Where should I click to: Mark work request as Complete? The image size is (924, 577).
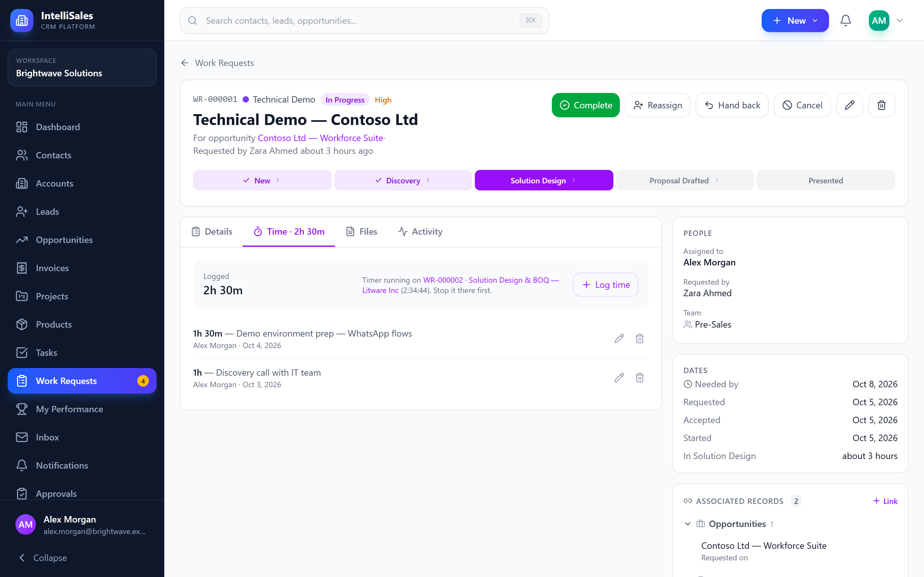[586, 105]
